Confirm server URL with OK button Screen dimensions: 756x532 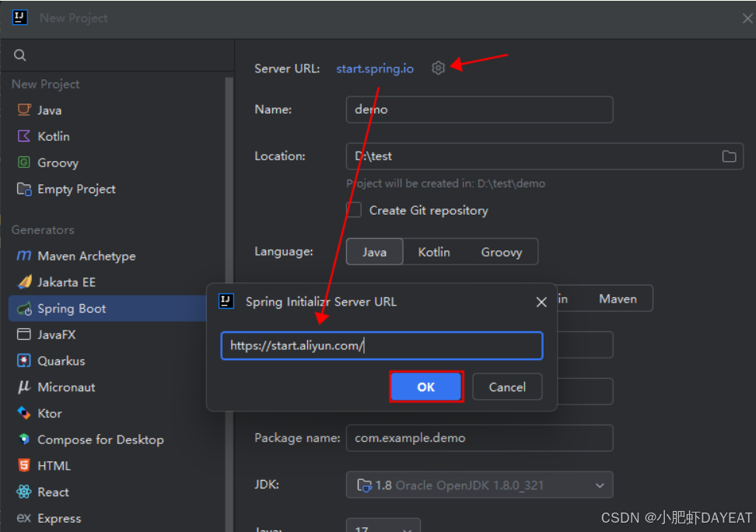[x=426, y=387]
